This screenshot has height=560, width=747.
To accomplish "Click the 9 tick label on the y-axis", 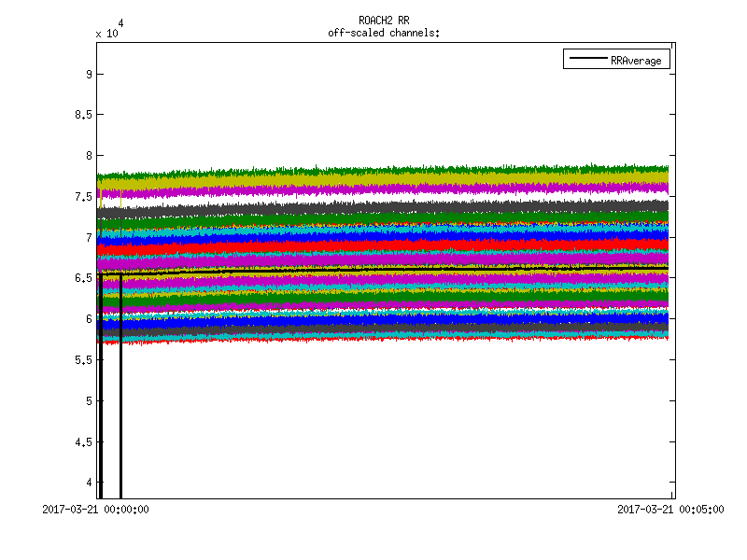I will click(x=87, y=74).
